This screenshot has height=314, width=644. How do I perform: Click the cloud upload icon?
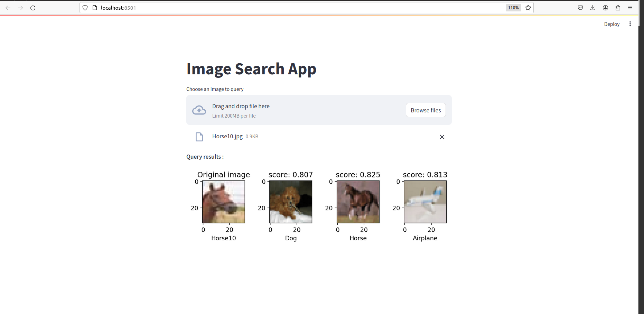tap(199, 110)
